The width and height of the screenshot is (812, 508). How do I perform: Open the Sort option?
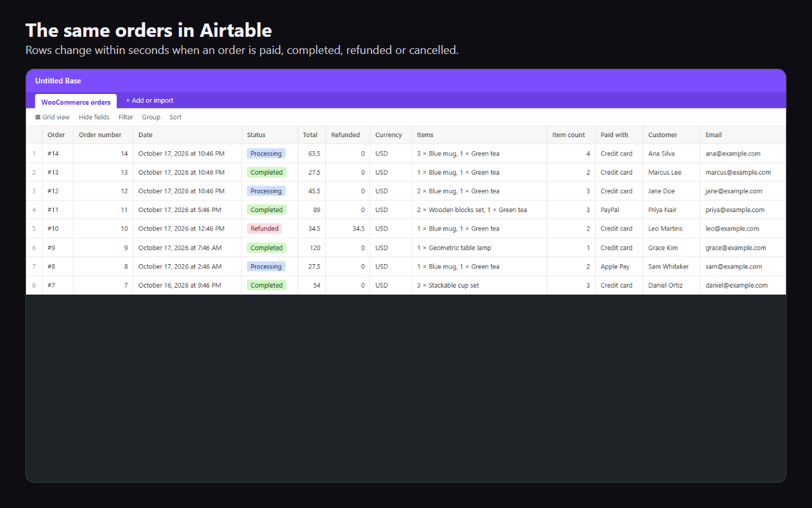[175, 117]
